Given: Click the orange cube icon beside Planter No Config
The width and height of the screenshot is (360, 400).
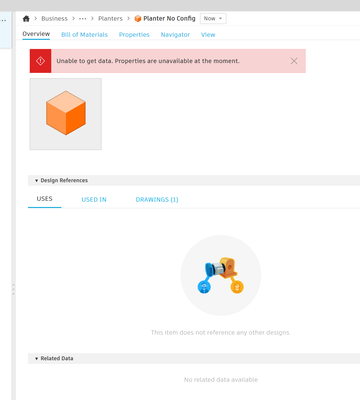Looking at the screenshot, I should 138,19.
